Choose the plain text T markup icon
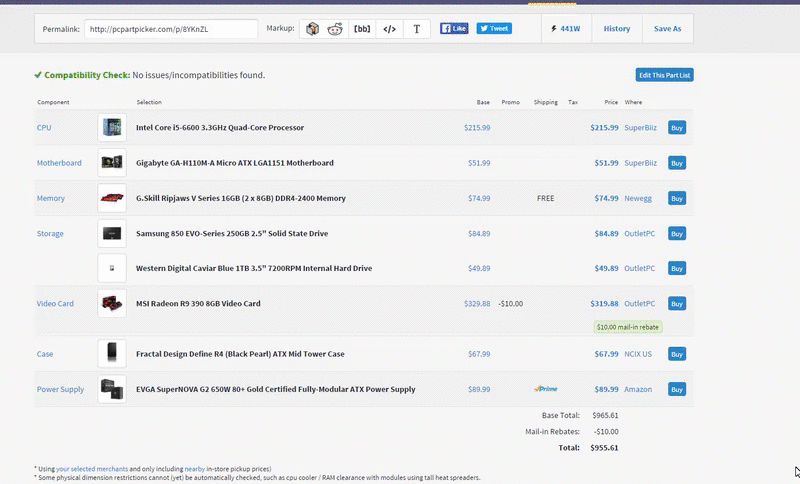Screen dimensions: 800x484 pyautogui.click(x=416, y=29)
